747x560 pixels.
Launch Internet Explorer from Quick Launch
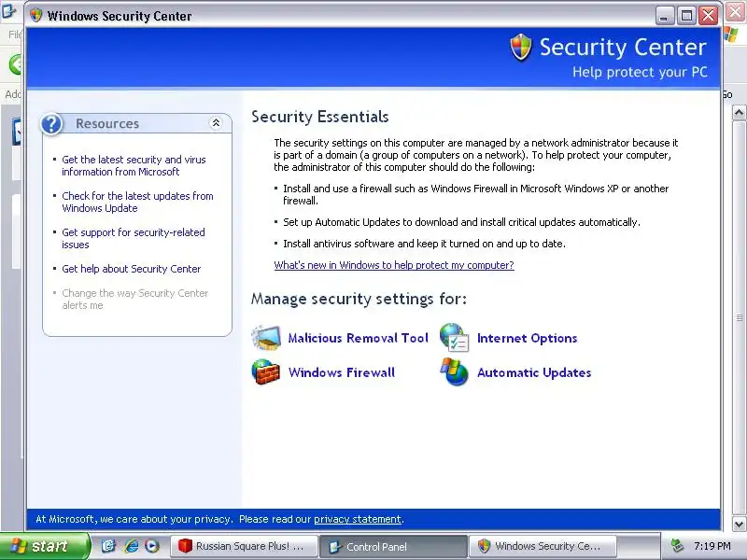pyautogui.click(x=131, y=546)
